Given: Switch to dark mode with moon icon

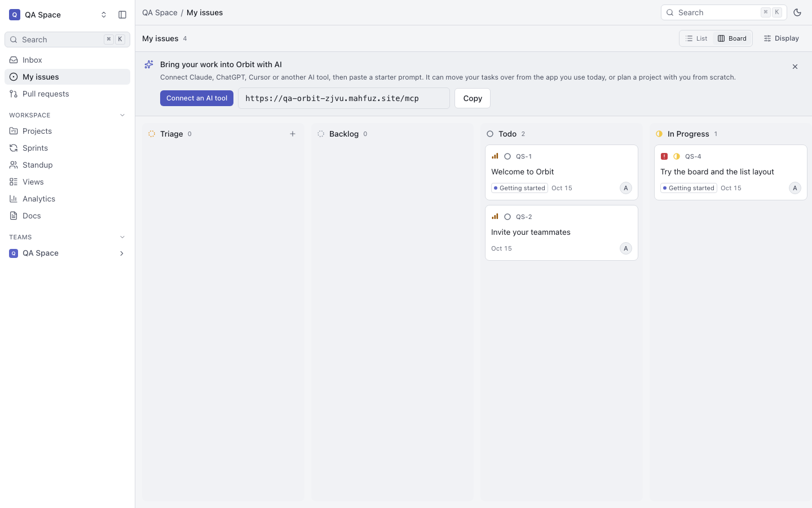Looking at the screenshot, I should pos(797,12).
